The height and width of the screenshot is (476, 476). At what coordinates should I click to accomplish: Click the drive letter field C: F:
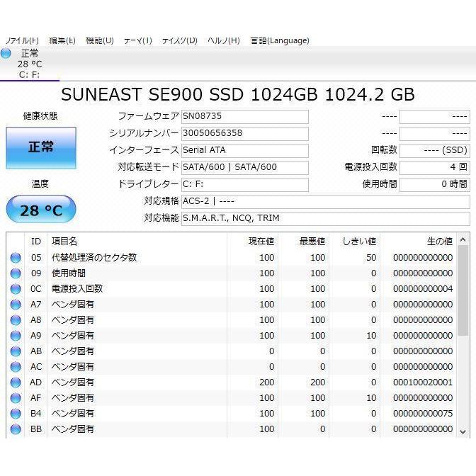244,185
